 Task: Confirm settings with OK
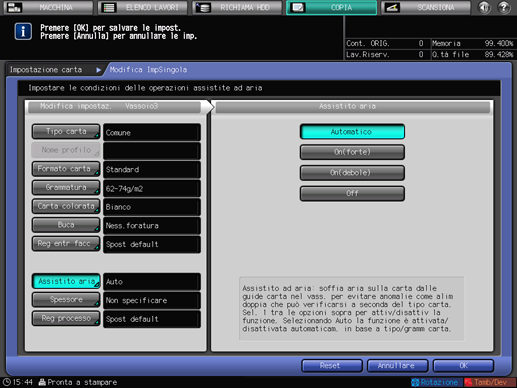pyautogui.click(x=463, y=366)
